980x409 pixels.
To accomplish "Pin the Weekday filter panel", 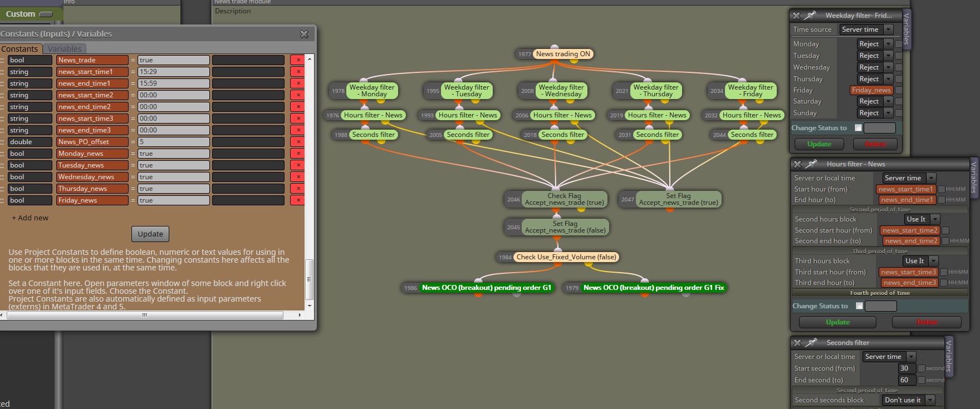I will (x=811, y=16).
